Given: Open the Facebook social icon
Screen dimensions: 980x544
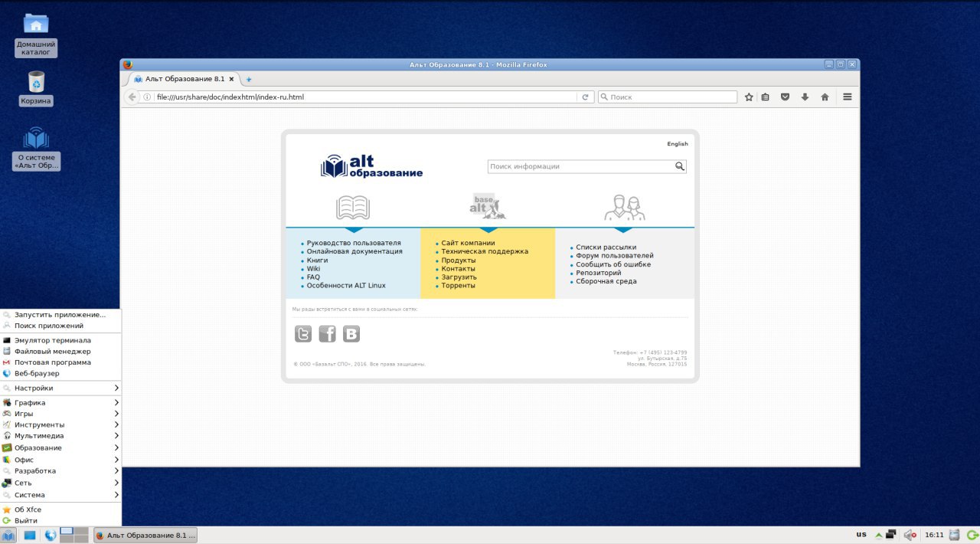Looking at the screenshot, I should click(x=327, y=334).
